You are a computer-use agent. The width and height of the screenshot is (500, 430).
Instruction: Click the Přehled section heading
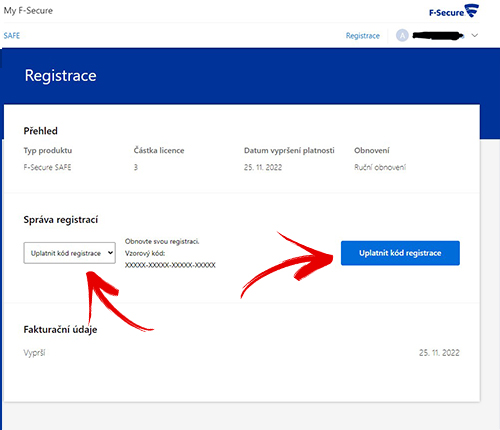click(40, 131)
